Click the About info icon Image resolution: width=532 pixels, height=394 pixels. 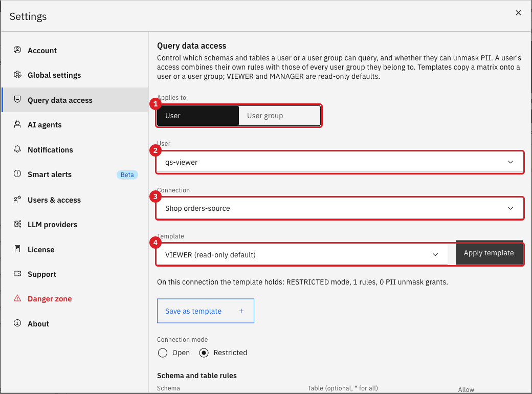point(17,323)
